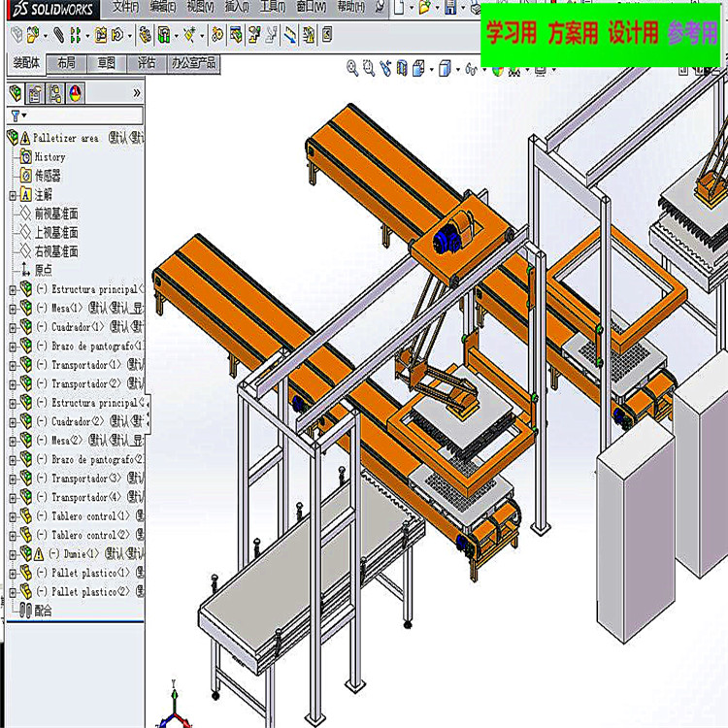728x728 pixels.
Task: Click the Previous View icon
Action: point(385,69)
